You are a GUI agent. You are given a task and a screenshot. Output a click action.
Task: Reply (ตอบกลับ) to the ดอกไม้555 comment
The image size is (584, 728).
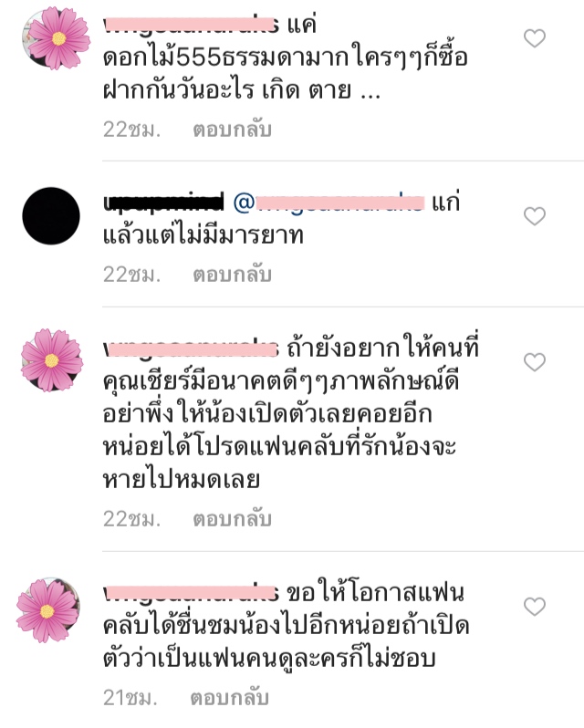[232, 130]
